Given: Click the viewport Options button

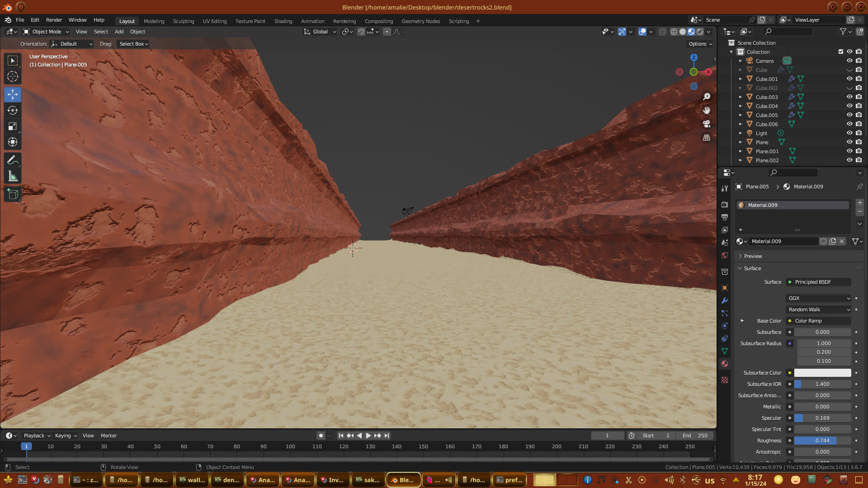Looking at the screenshot, I should (700, 44).
